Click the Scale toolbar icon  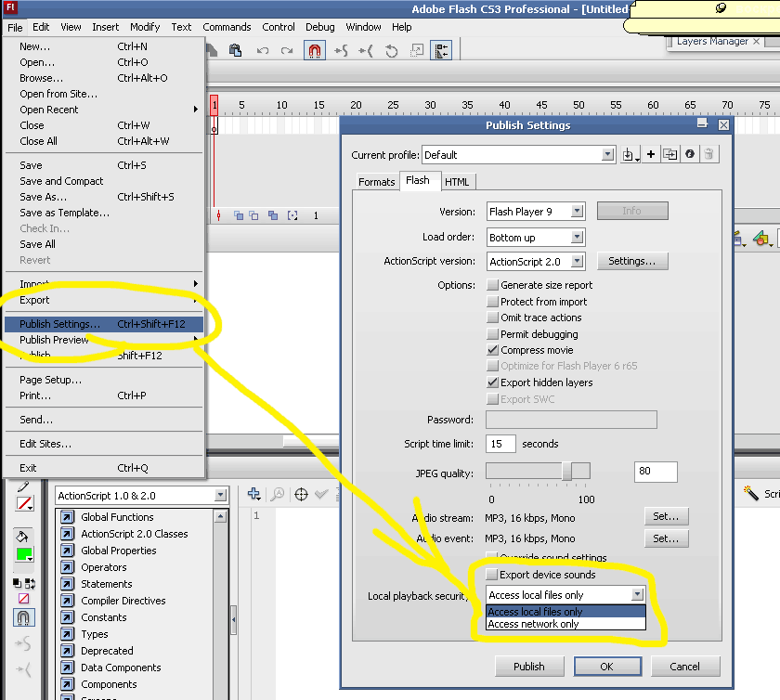(x=417, y=50)
